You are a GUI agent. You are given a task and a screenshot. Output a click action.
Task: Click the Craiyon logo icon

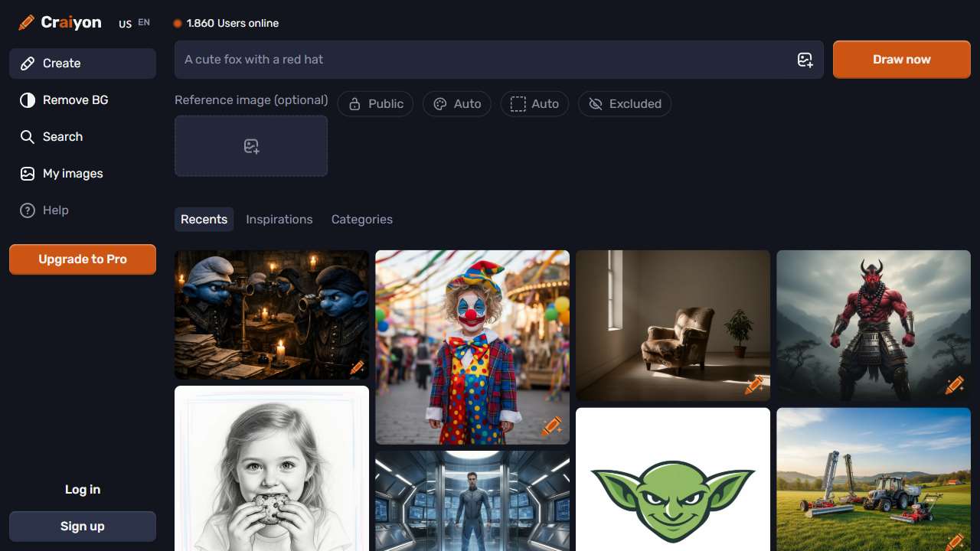pos(27,23)
